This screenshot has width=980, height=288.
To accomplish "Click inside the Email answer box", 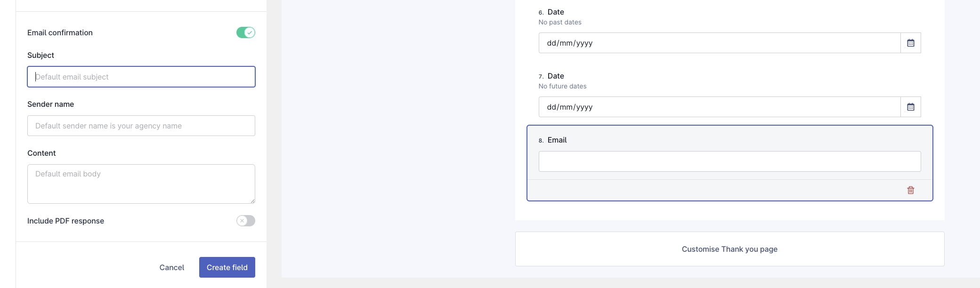I will click(x=729, y=161).
